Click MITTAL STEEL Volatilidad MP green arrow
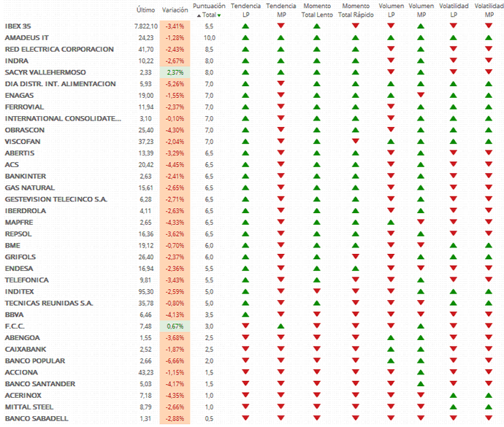504x427 pixels. [489, 407]
